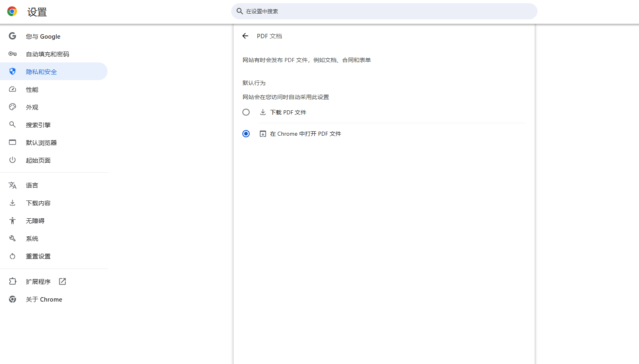Click the speedometer icon for 性能

click(12, 89)
